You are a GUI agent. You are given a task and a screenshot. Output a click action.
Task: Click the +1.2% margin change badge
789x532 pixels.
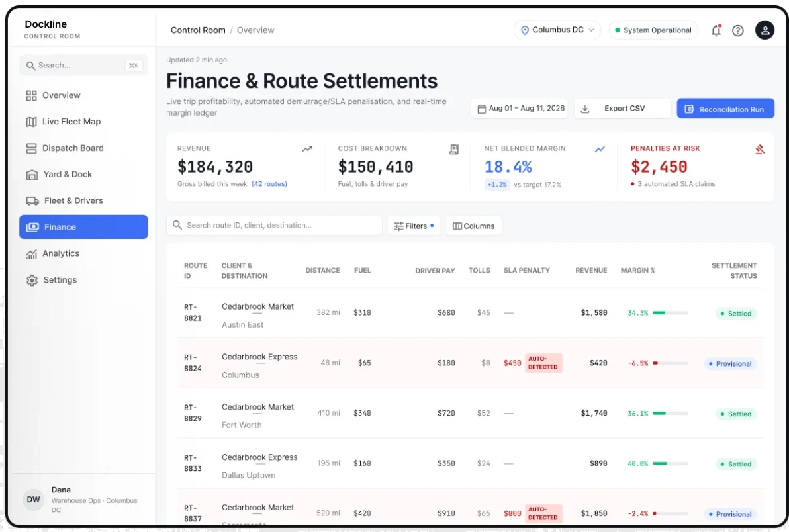coord(497,185)
